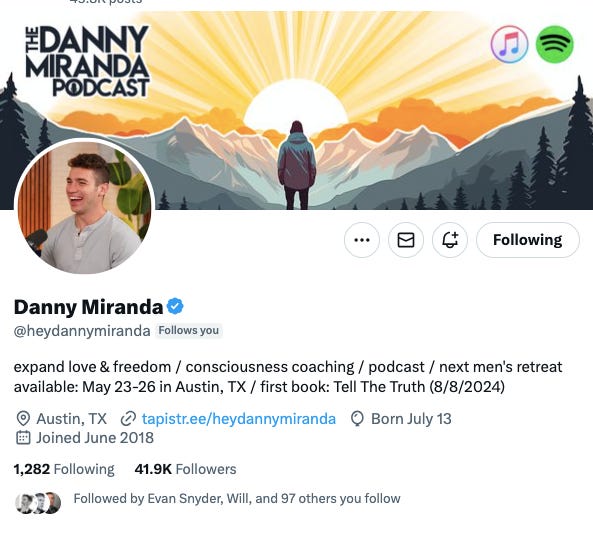Image resolution: width=593 pixels, height=533 pixels.
Task: Click the Follows you badge
Action: [189, 330]
